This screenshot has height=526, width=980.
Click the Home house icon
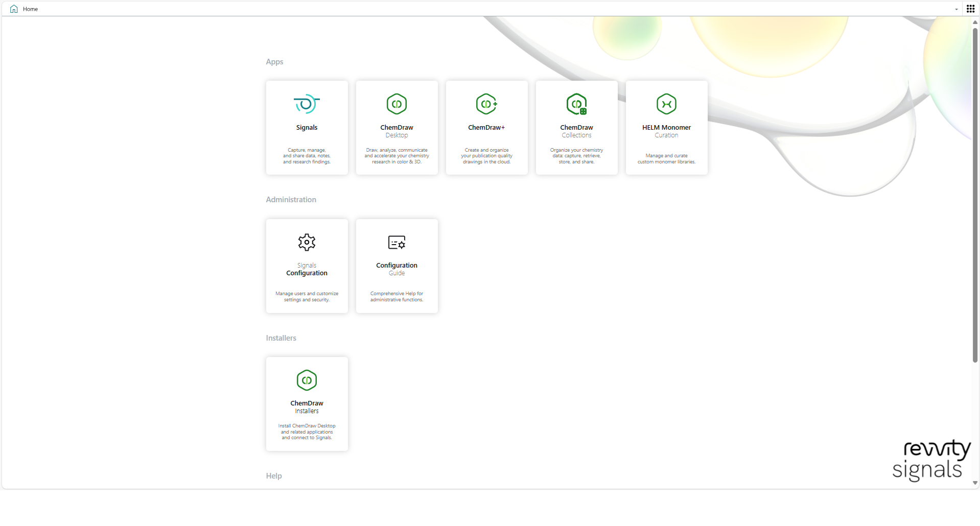[14, 9]
